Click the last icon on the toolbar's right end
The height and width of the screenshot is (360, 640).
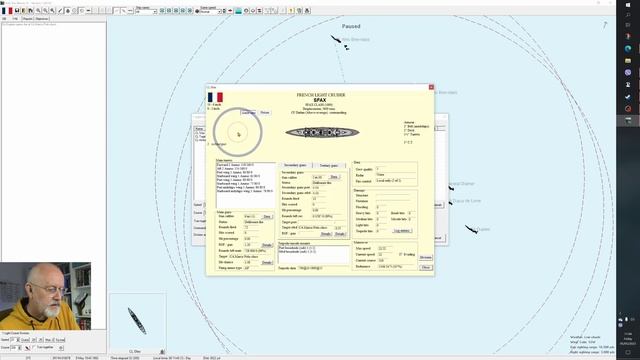pyautogui.click(x=307, y=11)
